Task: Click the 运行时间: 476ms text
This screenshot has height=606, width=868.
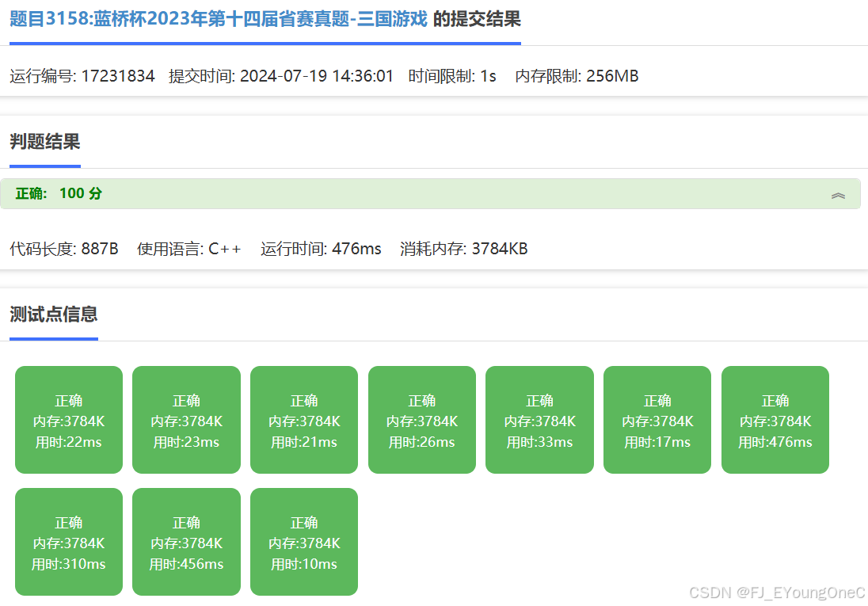Action: point(321,249)
